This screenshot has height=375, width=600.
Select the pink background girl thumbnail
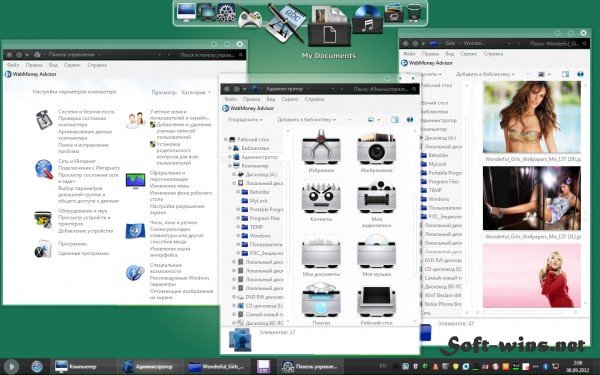tap(532, 276)
